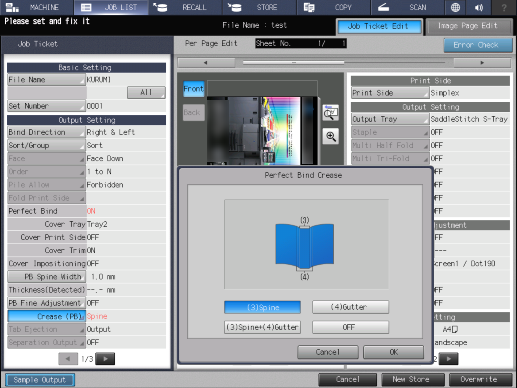Select the (3)Spine crease option
The height and width of the screenshot is (388, 517).
pyautogui.click(x=262, y=307)
